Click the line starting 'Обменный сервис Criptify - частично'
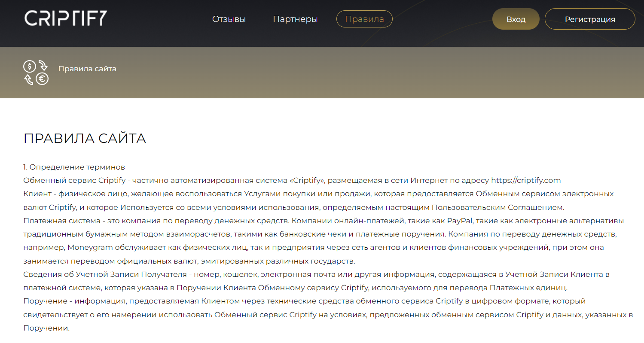644x343 pixels. click(292, 180)
